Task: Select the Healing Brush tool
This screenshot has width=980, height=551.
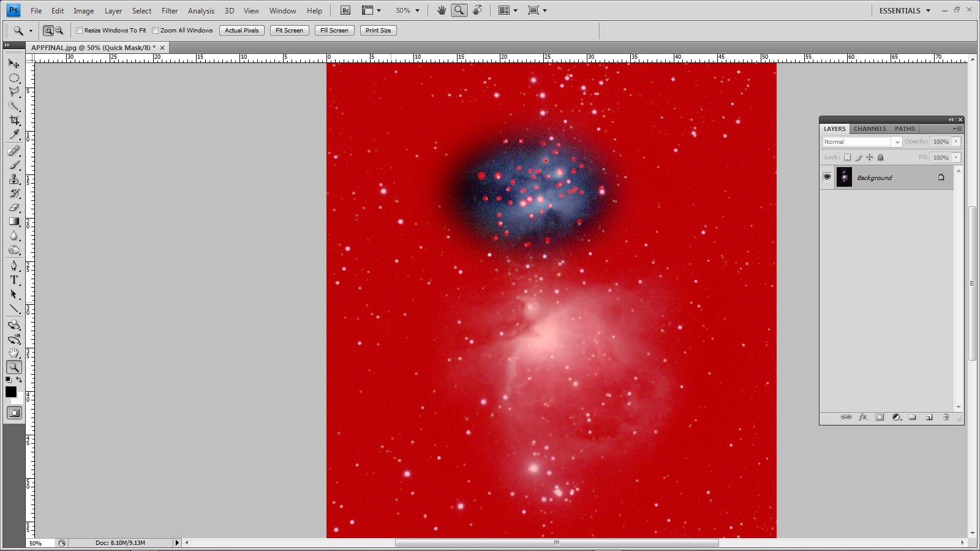Action: pyautogui.click(x=15, y=150)
